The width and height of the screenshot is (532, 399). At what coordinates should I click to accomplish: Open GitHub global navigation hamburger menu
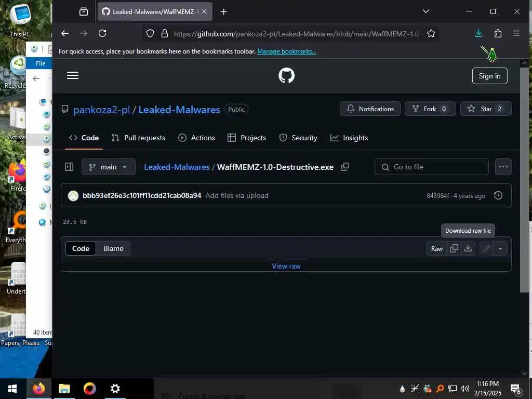coord(73,75)
